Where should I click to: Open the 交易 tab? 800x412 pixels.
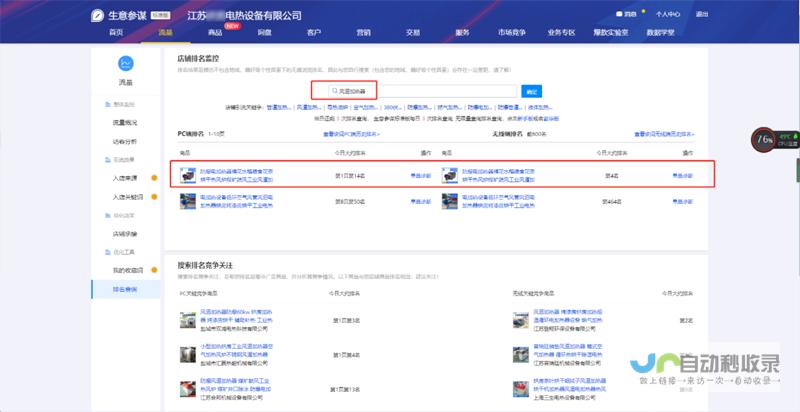pyautogui.click(x=413, y=33)
